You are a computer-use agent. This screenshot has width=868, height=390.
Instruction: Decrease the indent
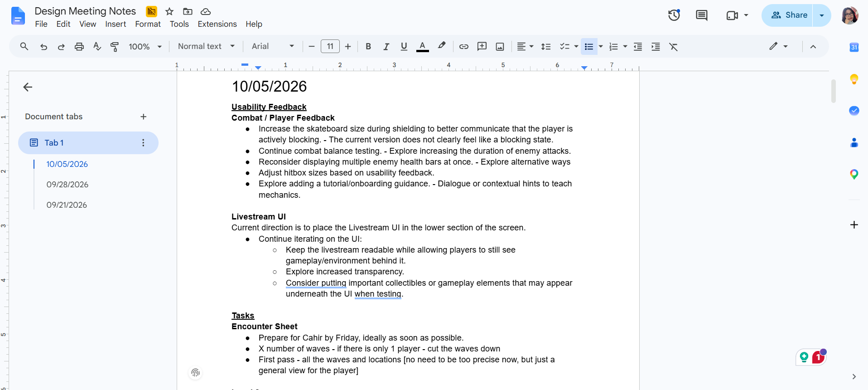(638, 46)
